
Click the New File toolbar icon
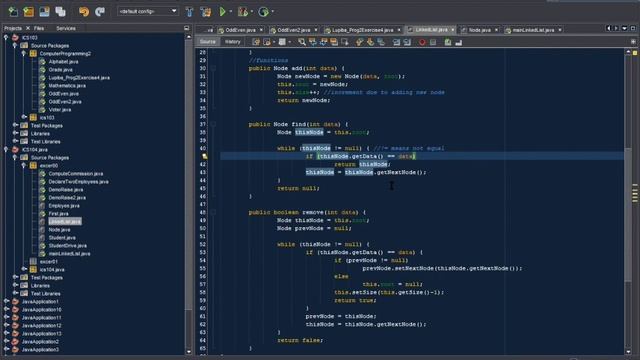tap(13, 11)
